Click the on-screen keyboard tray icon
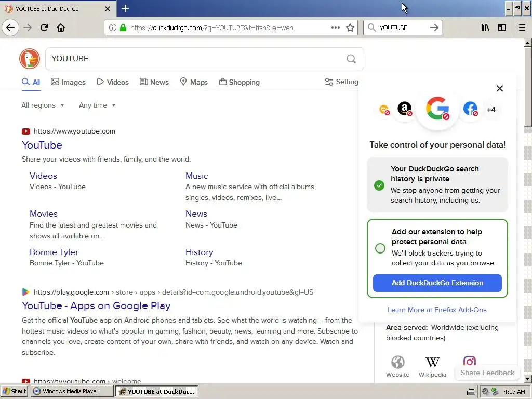Screen dimensions: 532x399 (471, 392)
